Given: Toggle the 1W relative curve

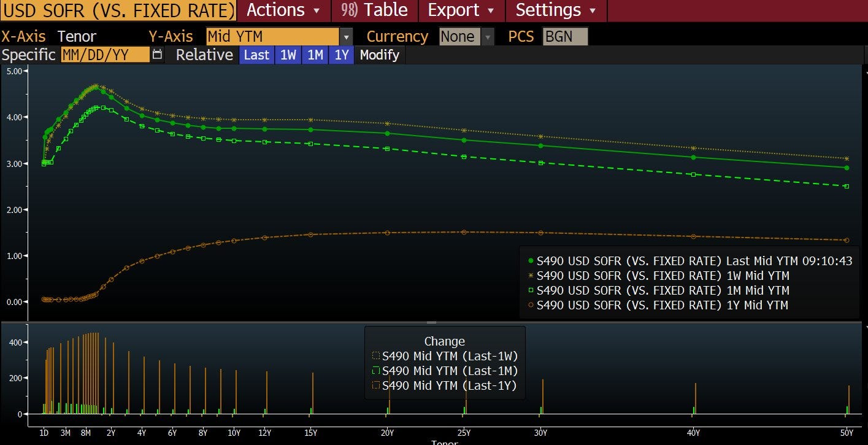Looking at the screenshot, I should click(288, 55).
